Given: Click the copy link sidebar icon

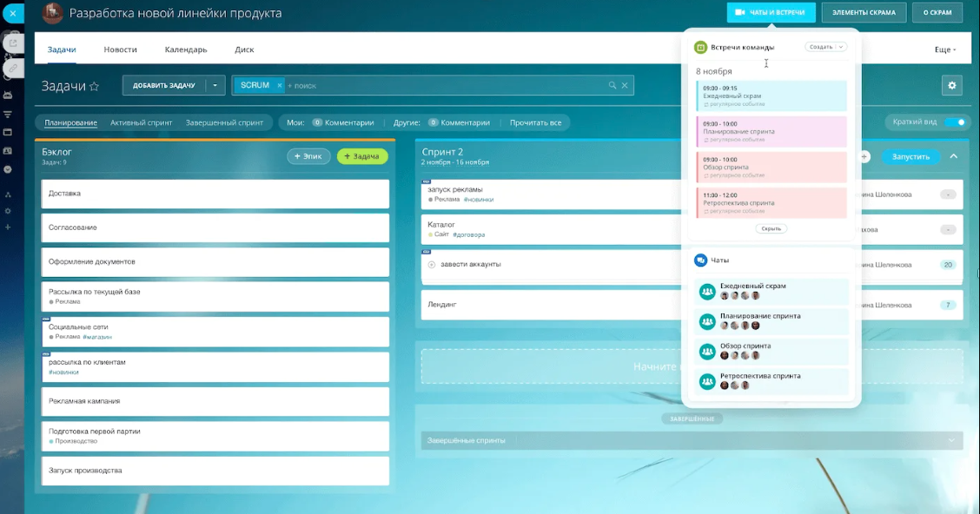Looking at the screenshot, I should coord(12,68).
